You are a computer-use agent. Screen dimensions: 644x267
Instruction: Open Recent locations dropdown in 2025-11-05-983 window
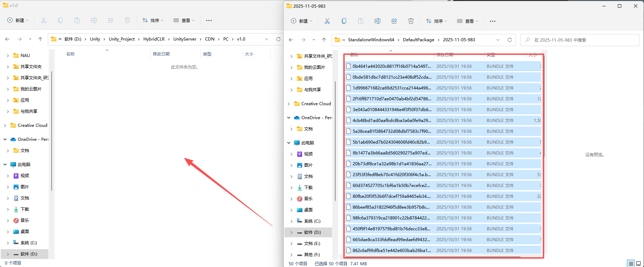pyautogui.click(x=314, y=40)
